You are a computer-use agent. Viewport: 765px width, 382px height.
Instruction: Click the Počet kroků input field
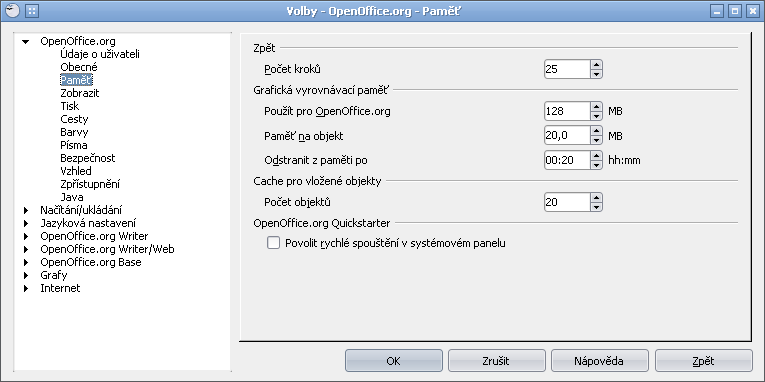567,69
